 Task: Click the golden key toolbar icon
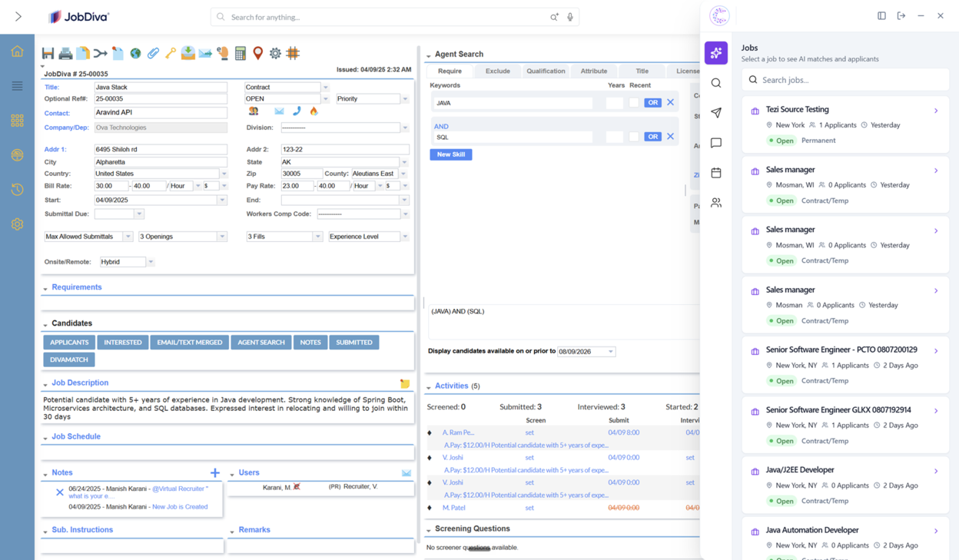coord(171,53)
